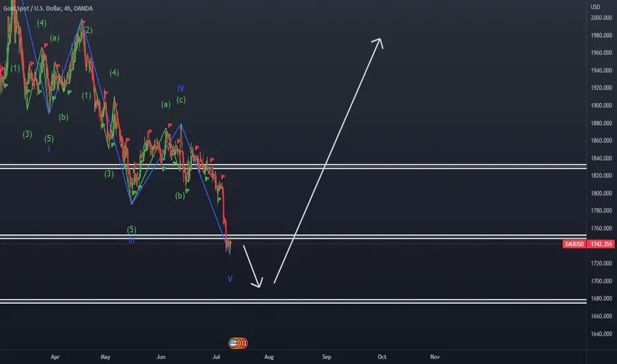Click the Oct label on time axis
The width and height of the screenshot is (617, 364).
382,357
